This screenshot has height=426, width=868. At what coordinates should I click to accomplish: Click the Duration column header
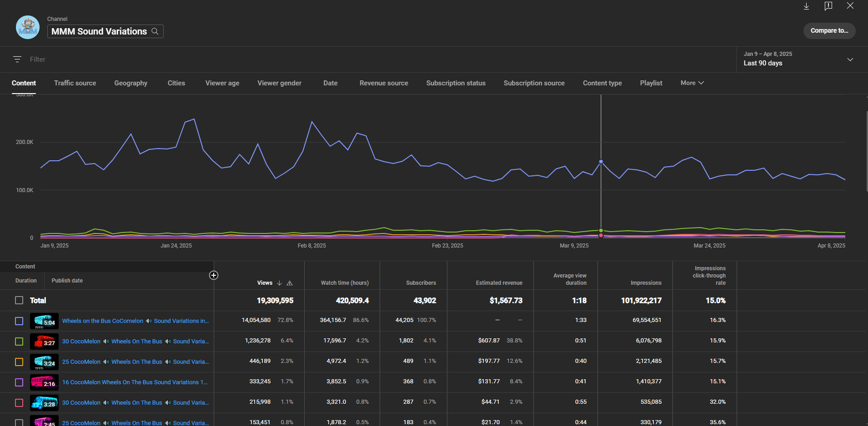coord(26,281)
